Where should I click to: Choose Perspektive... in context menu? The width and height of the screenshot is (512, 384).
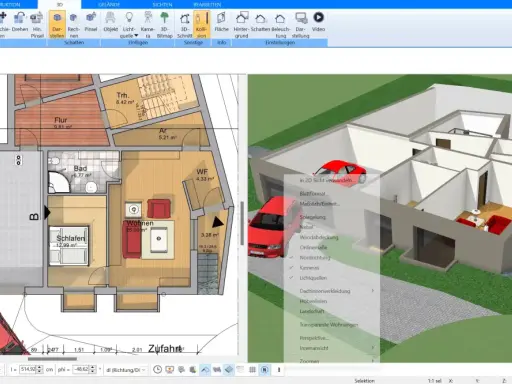[x=314, y=338]
